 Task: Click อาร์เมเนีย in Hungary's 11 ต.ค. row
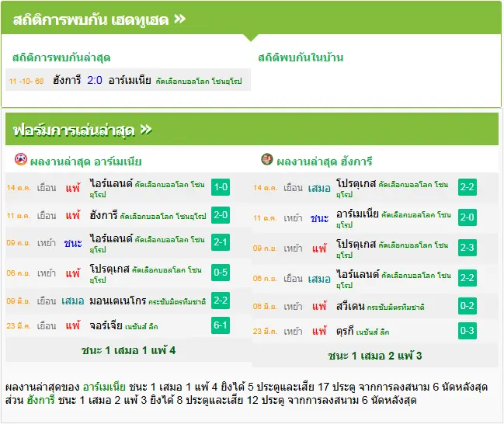(357, 214)
